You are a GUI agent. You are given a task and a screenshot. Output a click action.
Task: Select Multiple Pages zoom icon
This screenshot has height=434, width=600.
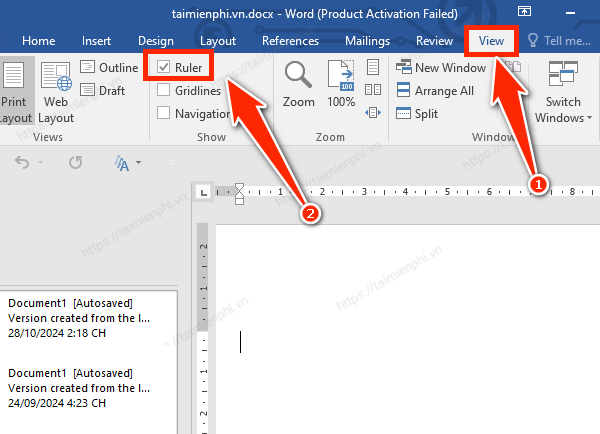[373, 90]
